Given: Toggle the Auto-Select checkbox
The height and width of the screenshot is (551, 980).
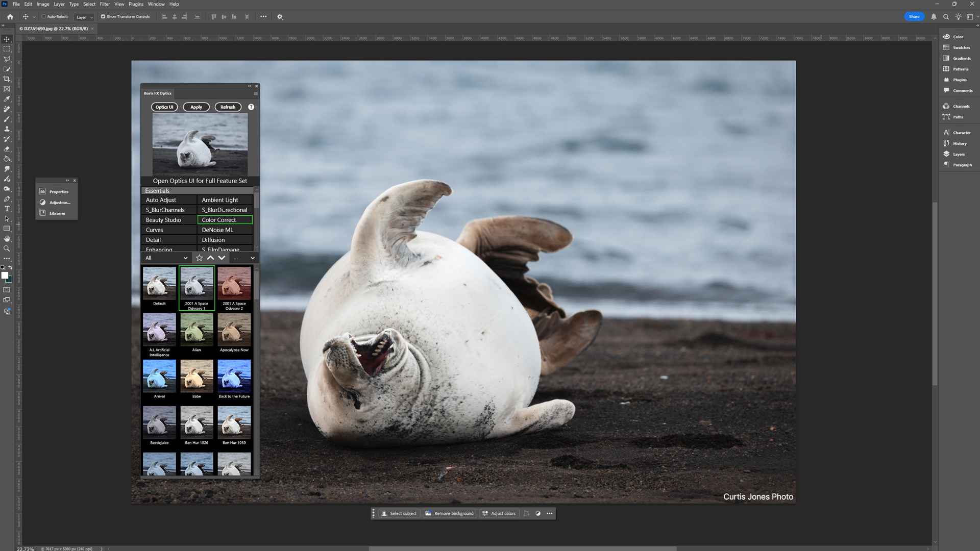Looking at the screenshot, I should [x=44, y=16].
